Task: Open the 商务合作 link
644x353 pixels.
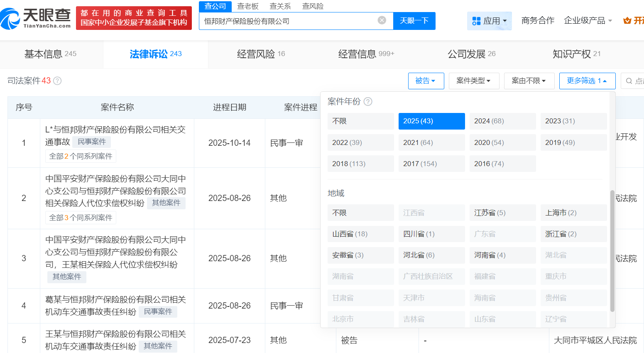Action: 538,20
